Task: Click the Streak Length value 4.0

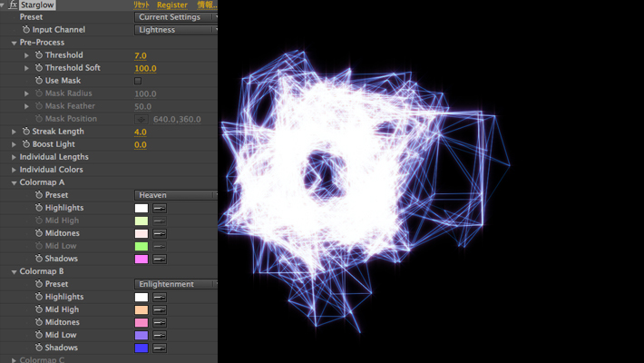Action: click(x=141, y=132)
